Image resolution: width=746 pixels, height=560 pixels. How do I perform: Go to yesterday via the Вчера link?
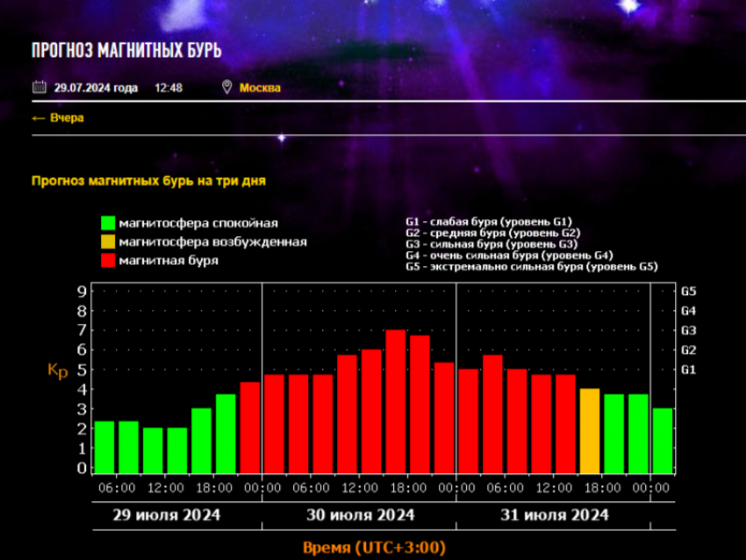[67, 118]
